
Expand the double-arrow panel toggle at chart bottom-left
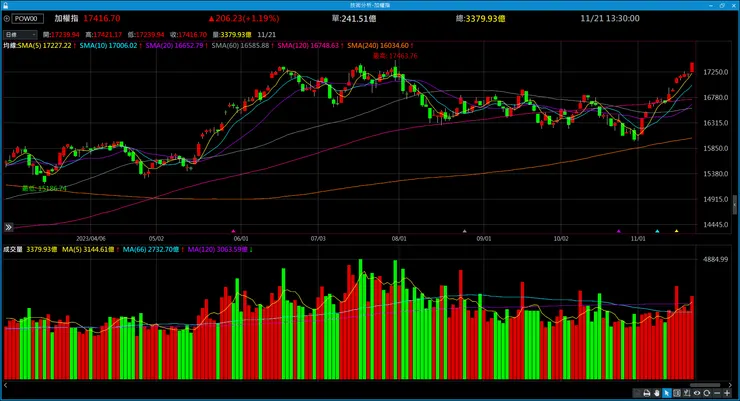click(8, 227)
